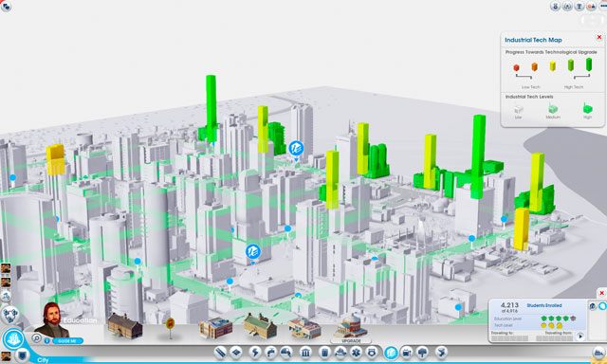
Task: Open the Government (city hall columns) menu
Action: (305, 353)
